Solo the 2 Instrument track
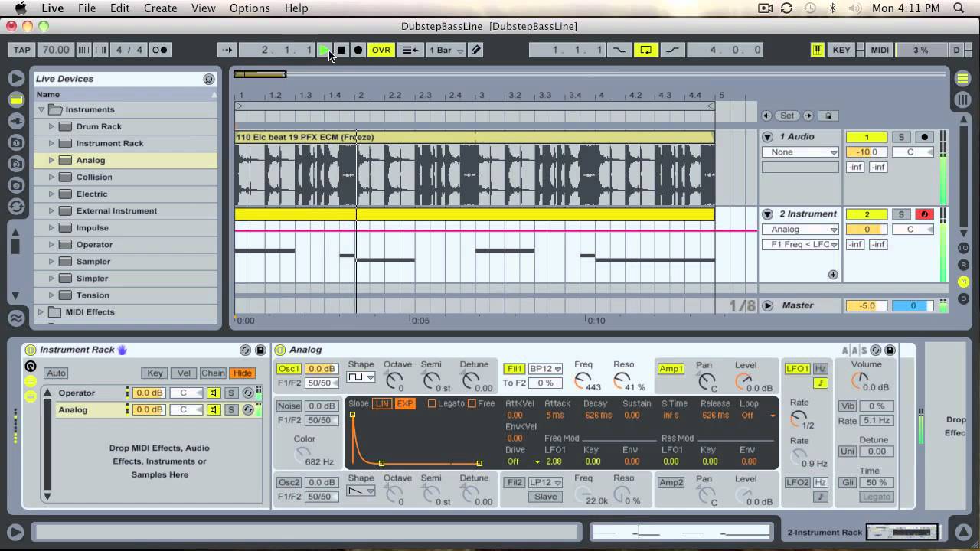 (901, 214)
